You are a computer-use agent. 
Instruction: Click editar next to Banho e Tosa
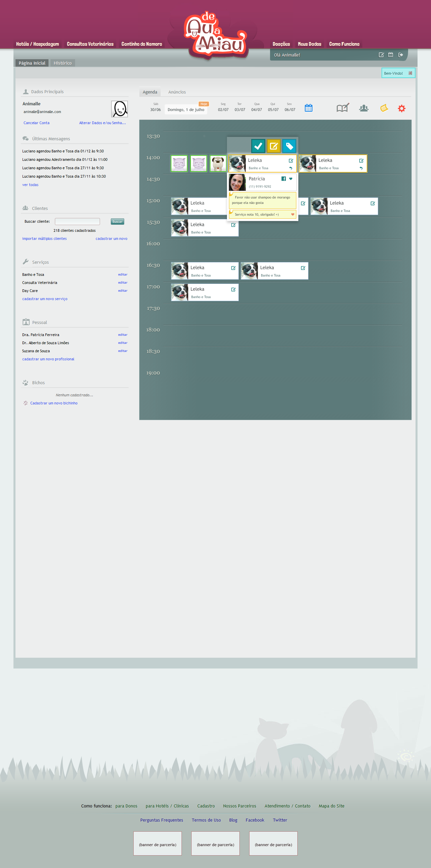click(x=123, y=275)
